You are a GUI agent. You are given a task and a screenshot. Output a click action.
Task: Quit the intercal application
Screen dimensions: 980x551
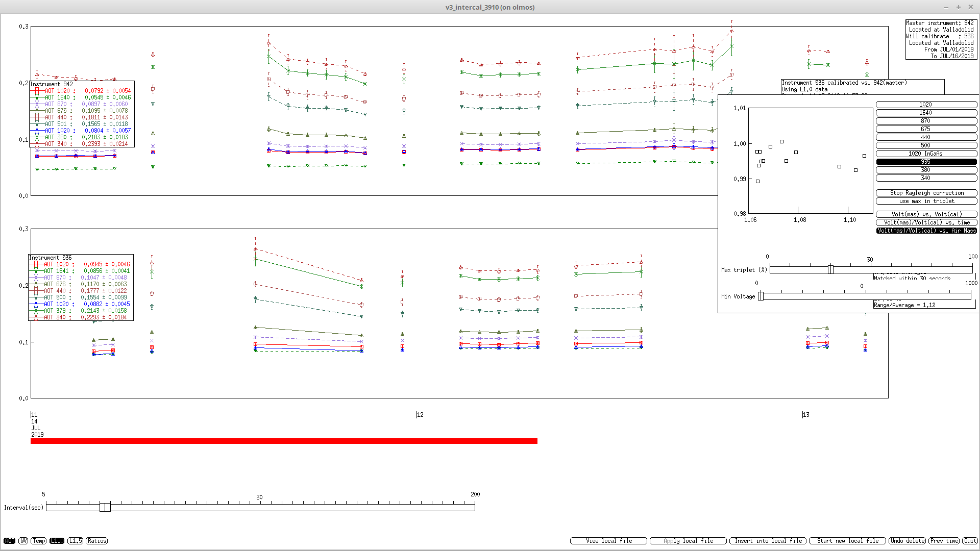point(970,541)
